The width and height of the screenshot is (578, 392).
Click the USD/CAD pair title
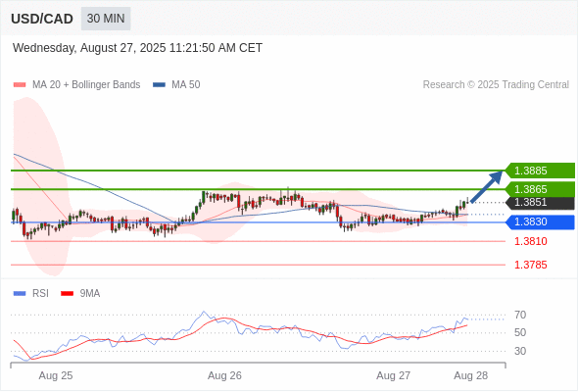pyautogui.click(x=42, y=19)
